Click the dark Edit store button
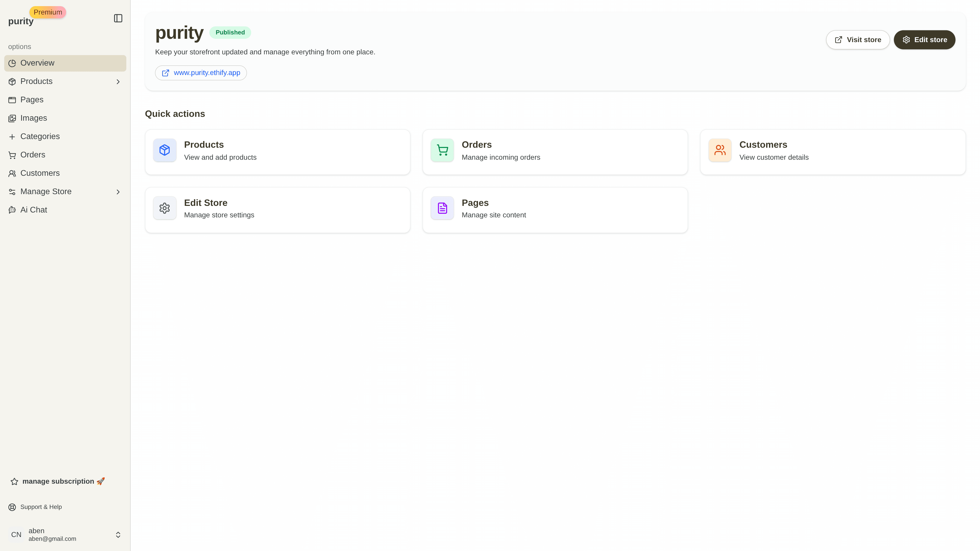 tap(924, 40)
